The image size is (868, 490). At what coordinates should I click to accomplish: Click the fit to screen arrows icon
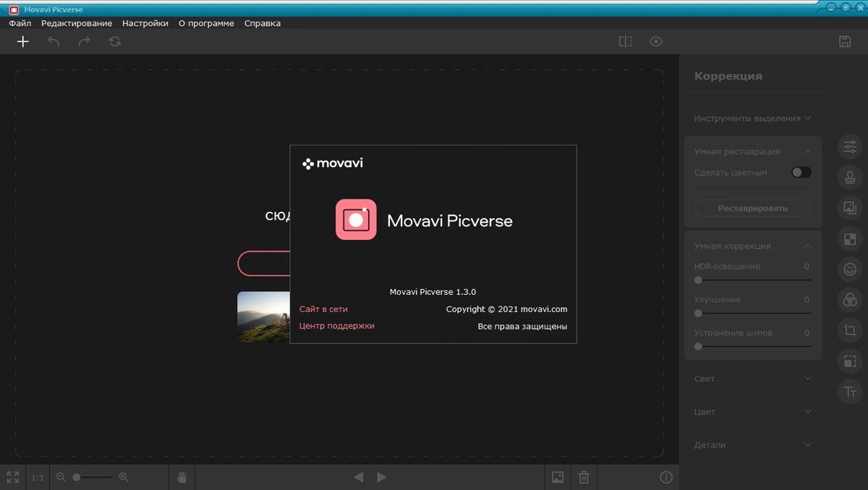[12, 477]
